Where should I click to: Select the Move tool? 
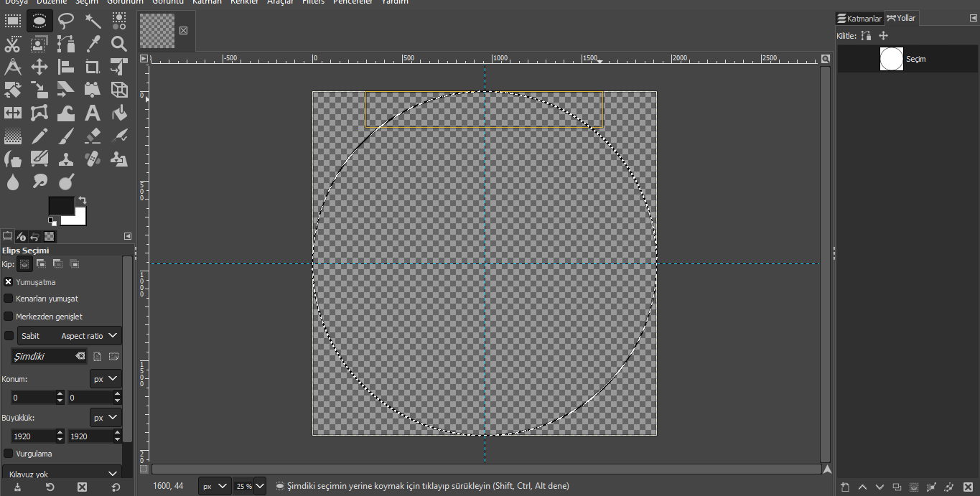[39, 67]
